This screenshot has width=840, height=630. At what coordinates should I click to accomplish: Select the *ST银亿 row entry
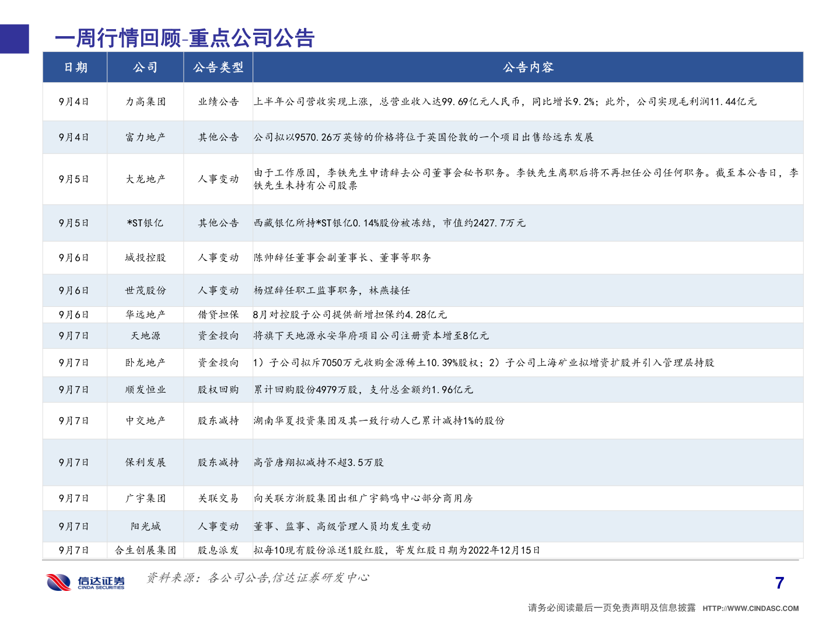[145, 222]
